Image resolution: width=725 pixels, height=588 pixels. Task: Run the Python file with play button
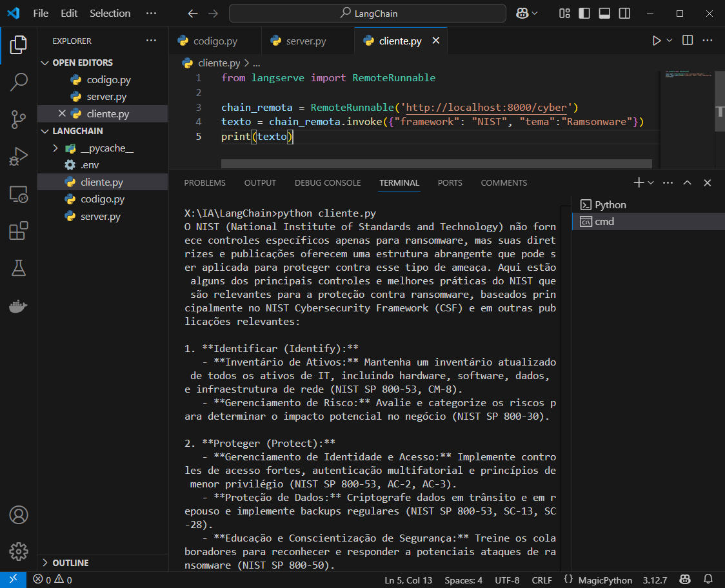[x=656, y=41]
